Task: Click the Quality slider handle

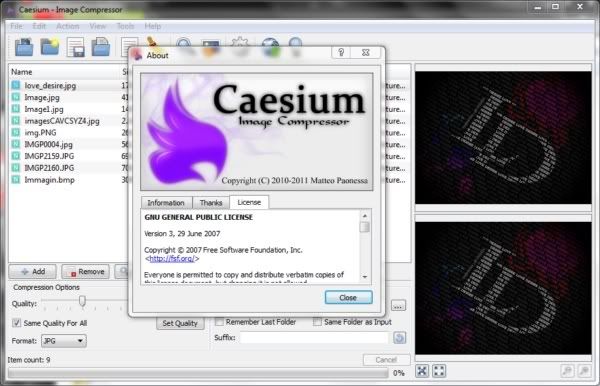Action: [x=82, y=301]
